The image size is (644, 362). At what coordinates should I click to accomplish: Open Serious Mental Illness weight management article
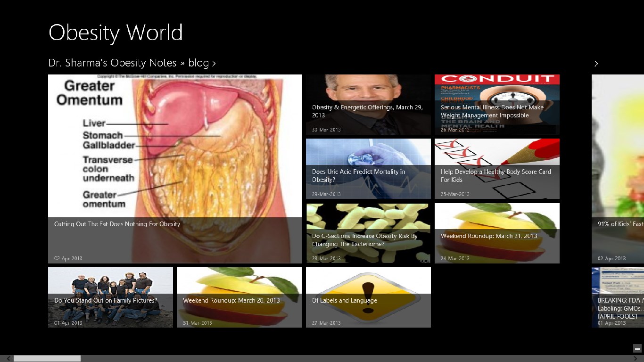pos(497,105)
